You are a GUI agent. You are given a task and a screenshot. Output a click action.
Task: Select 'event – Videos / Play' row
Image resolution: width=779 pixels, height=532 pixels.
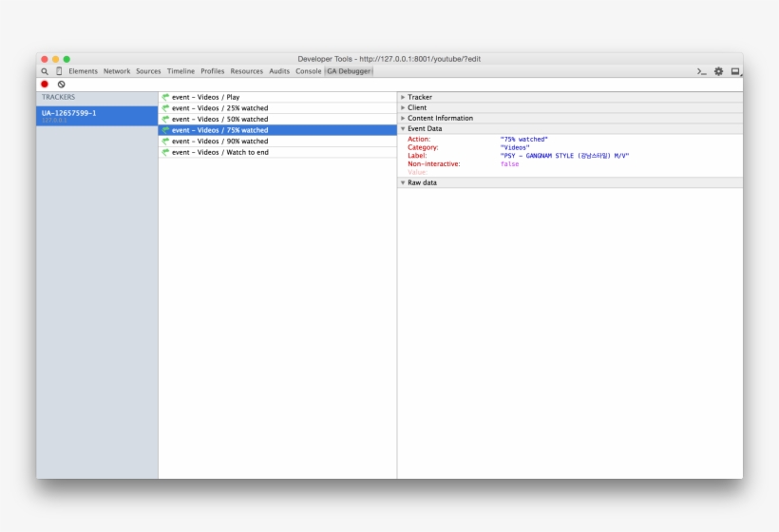coord(277,97)
